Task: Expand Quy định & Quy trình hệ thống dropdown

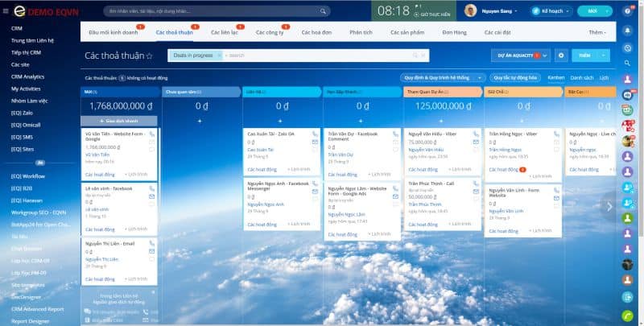Action: [x=480, y=78]
